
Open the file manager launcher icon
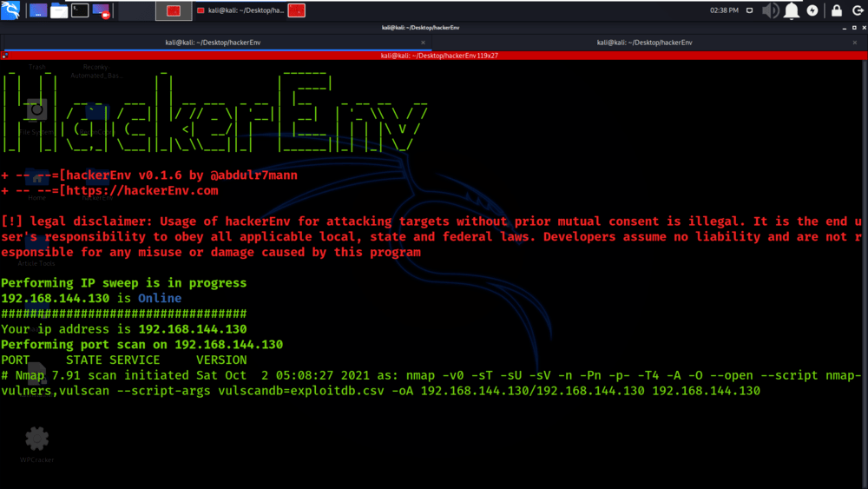[x=59, y=10]
